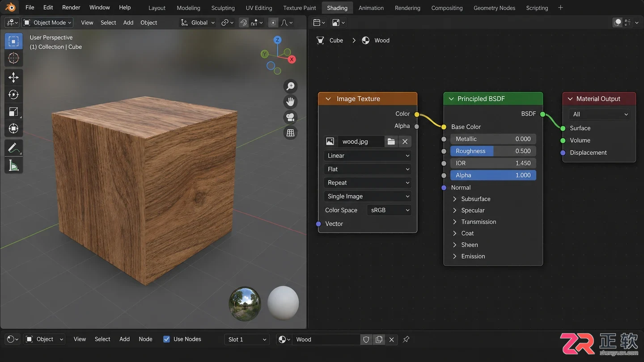Switch to the Geometry Nodes tab
Viewport: 644px width, 362px height.
(x=494, y=8)
